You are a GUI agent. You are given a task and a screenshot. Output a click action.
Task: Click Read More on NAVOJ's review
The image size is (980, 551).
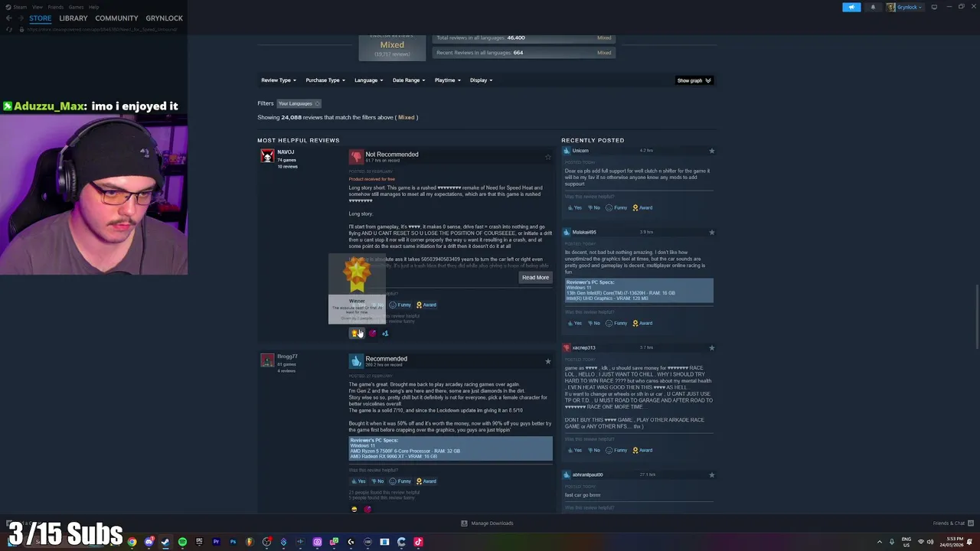(535, 277)
